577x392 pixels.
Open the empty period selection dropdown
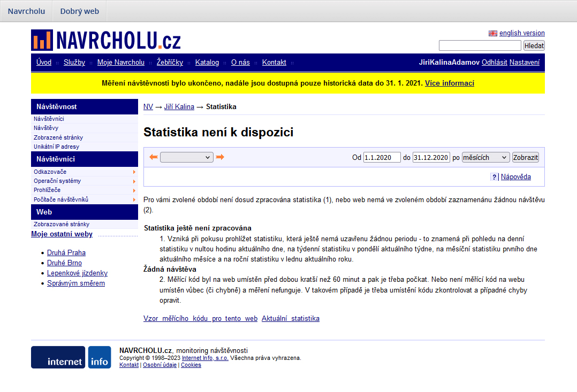pyautogui.click(x=186, y=157)
